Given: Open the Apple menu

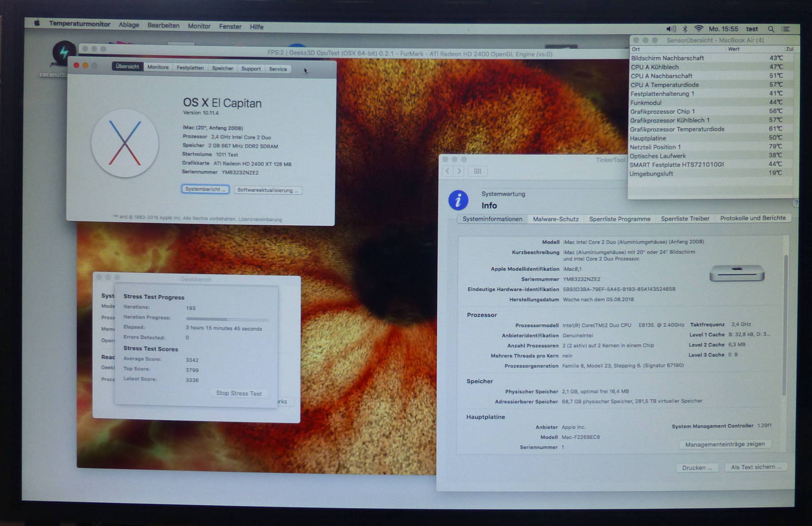Looking at the screenshot, I should tap(37, 23).
